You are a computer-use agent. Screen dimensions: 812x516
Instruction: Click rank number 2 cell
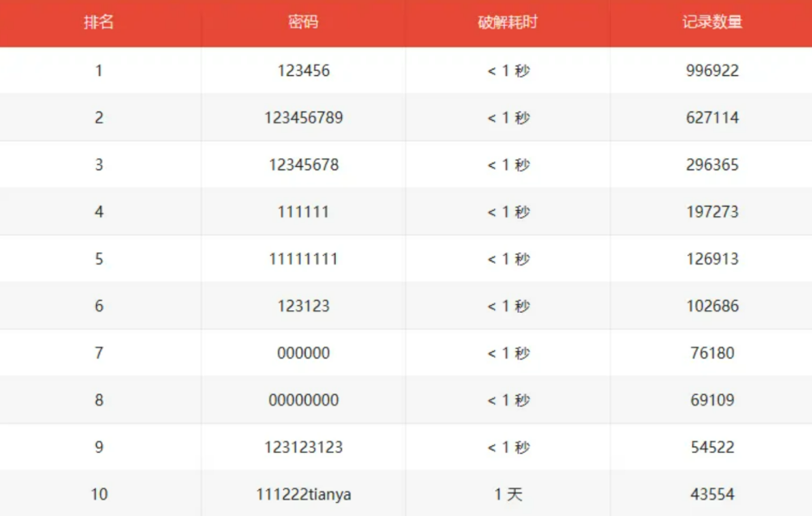(x=99, y=118)
